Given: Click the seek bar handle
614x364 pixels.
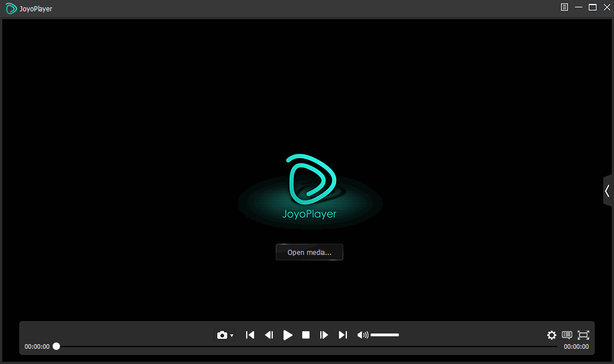Looking at the screenshot, I should click(57, 346).
